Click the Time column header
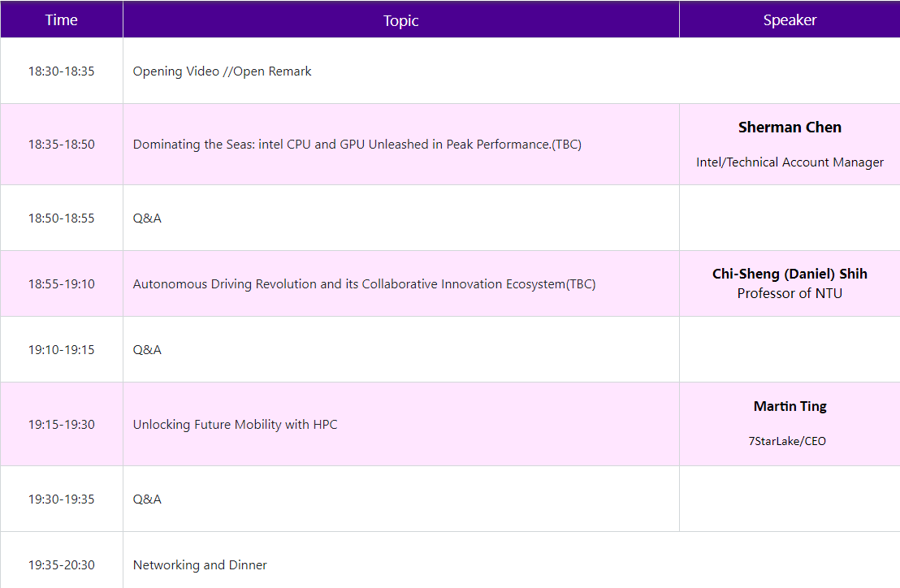Viewport: 900px width, 588px height. pos(62,20)
